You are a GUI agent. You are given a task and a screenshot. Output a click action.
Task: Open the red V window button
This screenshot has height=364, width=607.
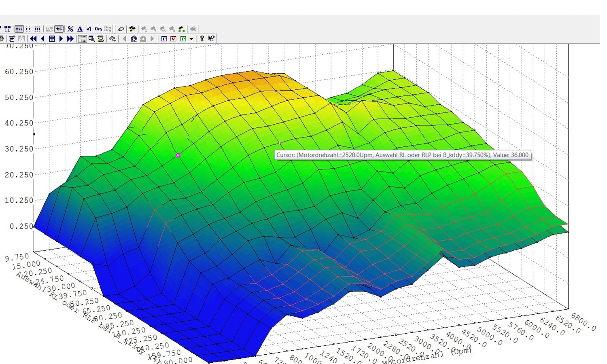173,39
